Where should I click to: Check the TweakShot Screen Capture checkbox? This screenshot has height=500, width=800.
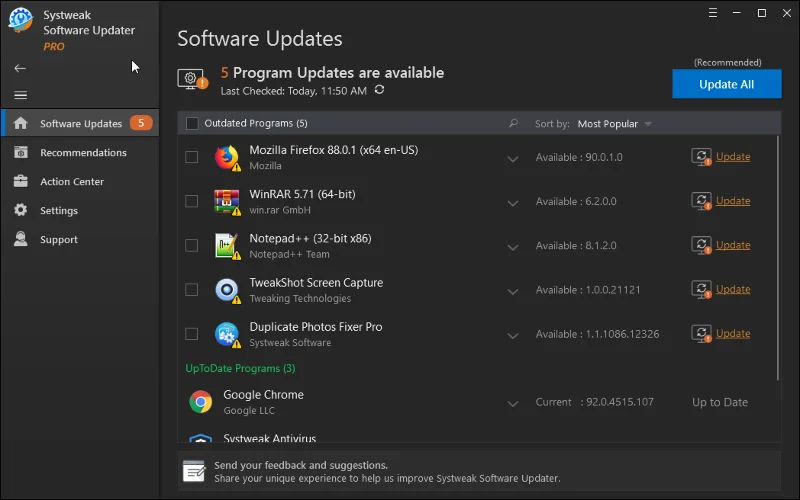191,290
